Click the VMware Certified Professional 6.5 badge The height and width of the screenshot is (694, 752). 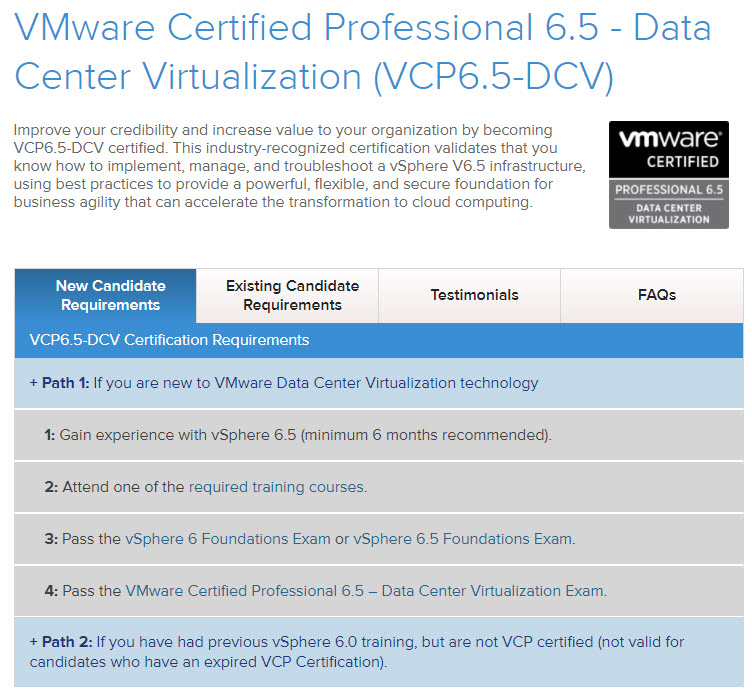pos(669,175)
